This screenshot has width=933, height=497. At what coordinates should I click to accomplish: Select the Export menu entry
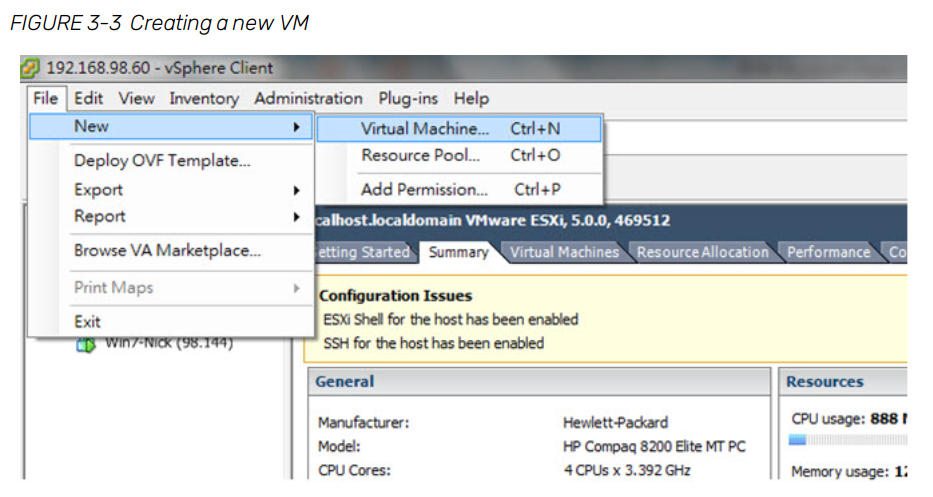pyautogui.click(x=98, y=190)
